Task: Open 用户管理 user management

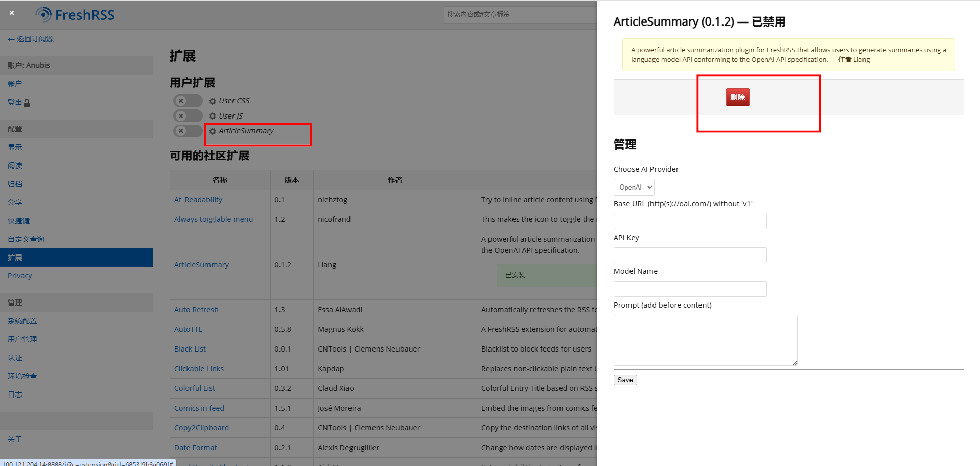Action: point(22,339)
